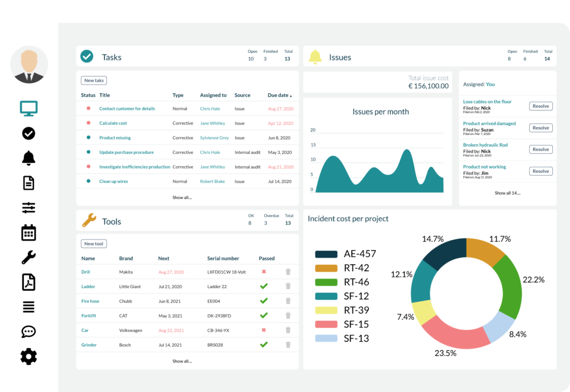
Task: Resolve the Broken hydraulic Rod issue
Action: tap(540, 150)
